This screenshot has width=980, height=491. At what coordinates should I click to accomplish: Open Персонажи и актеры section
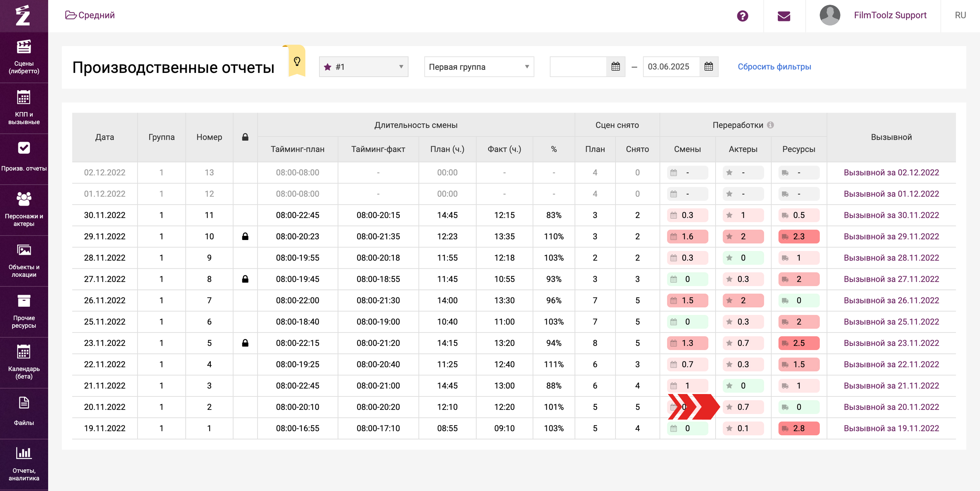[x=24, y=210]
